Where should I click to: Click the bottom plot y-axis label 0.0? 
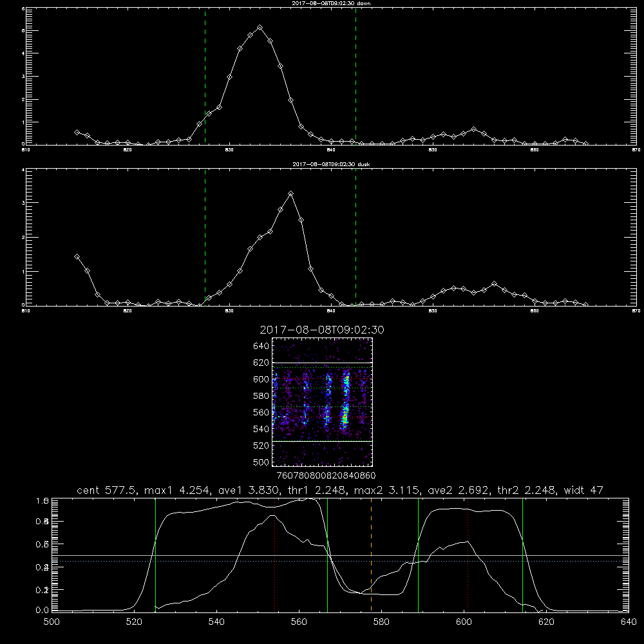click(x=43, y=611)
